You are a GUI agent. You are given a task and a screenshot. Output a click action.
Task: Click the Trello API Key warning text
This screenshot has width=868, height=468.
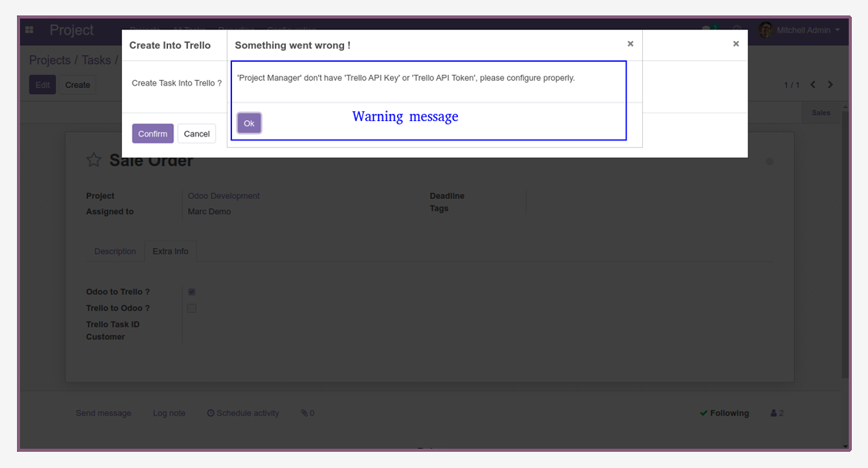tap(406, 78)
